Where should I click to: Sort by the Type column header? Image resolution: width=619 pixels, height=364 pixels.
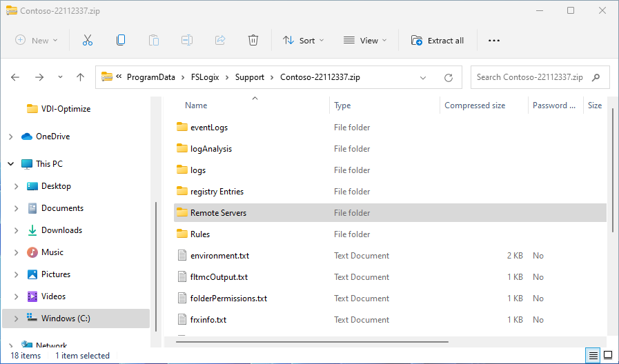(x=342, y=105)
